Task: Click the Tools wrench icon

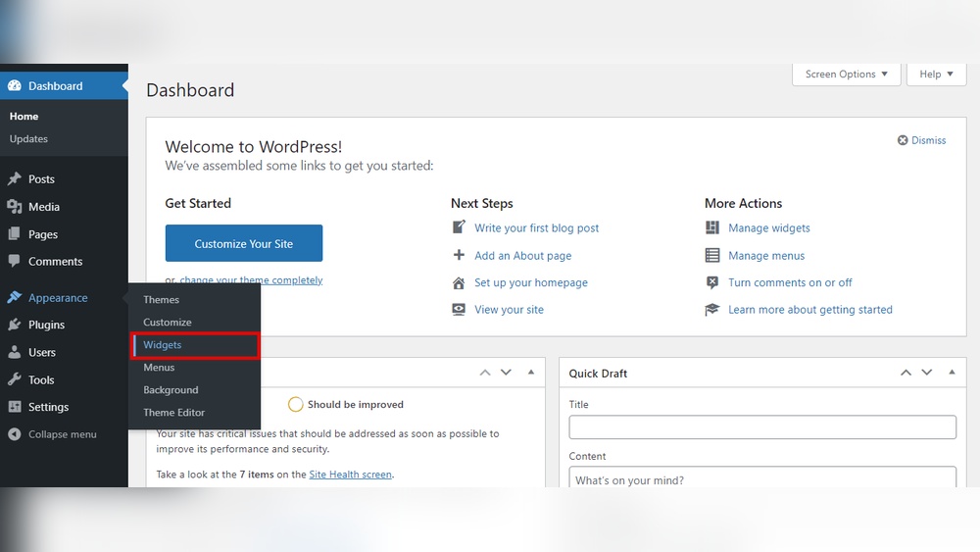Action: pyautogui.click(x=15, y=378)
